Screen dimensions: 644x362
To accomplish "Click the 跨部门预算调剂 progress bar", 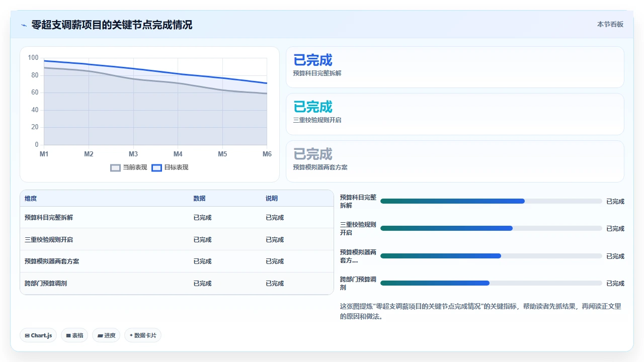I will (491, 283).
